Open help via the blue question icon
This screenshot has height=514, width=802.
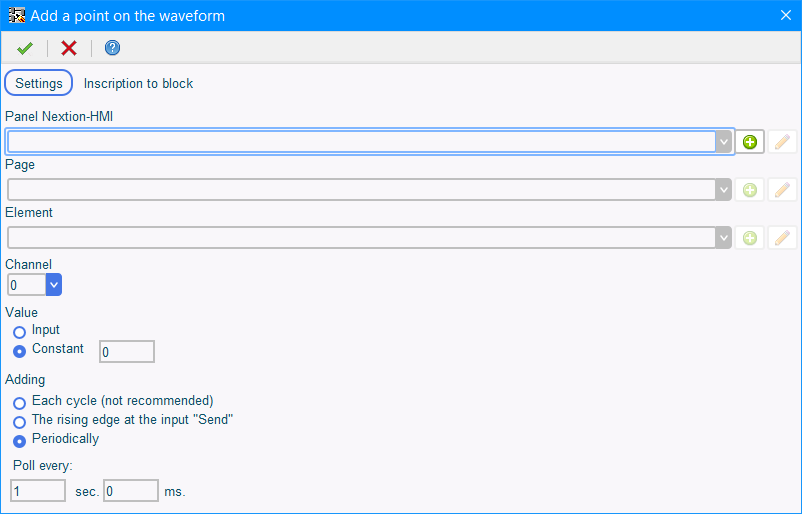tap(113, 48)
